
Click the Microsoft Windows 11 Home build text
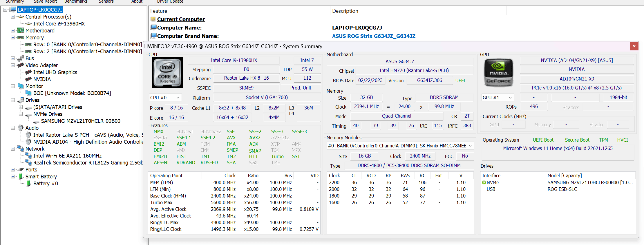coord(558,148)
